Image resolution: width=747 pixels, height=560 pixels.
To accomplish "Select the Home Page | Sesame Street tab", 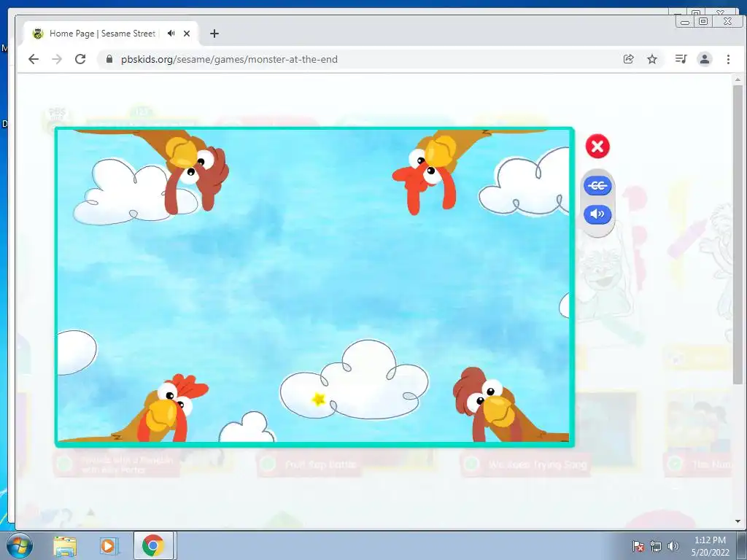I will 111,34.
